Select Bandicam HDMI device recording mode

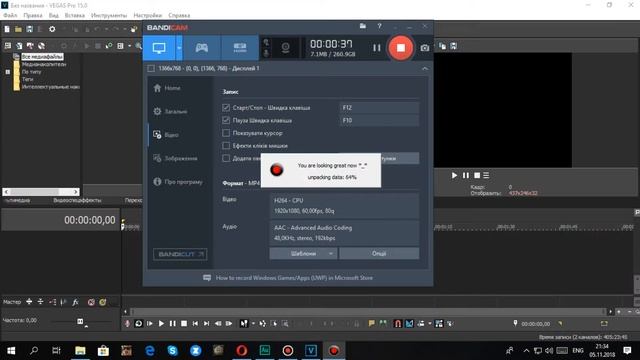tap(240, 48)
